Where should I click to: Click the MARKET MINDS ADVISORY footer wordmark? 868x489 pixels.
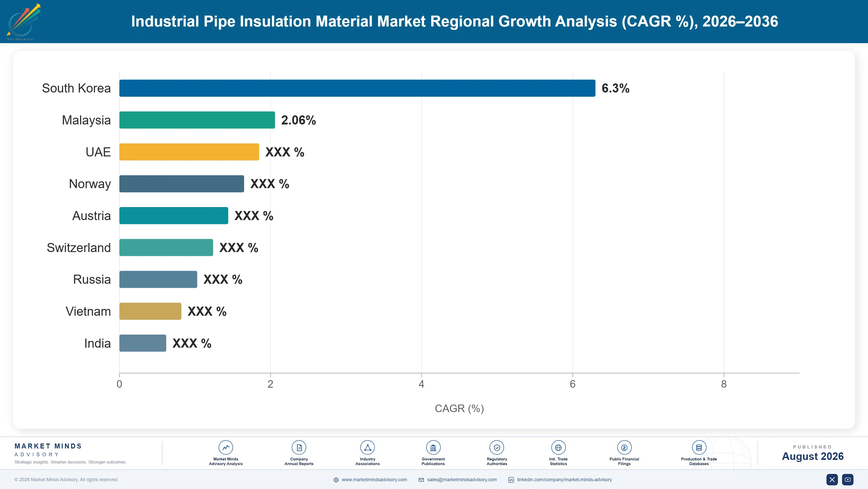[x=48, y=450]
